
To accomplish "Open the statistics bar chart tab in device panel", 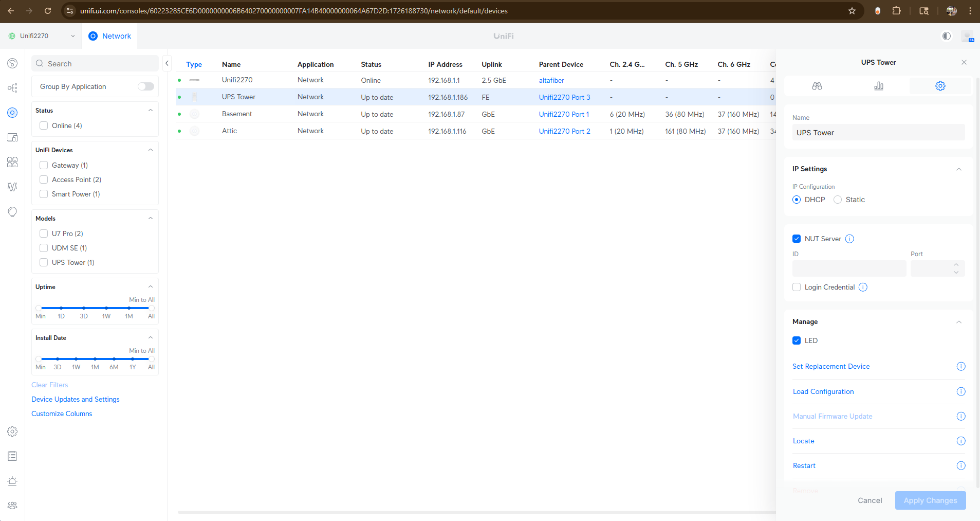I will pyautogui.click(x=878, y=86).
